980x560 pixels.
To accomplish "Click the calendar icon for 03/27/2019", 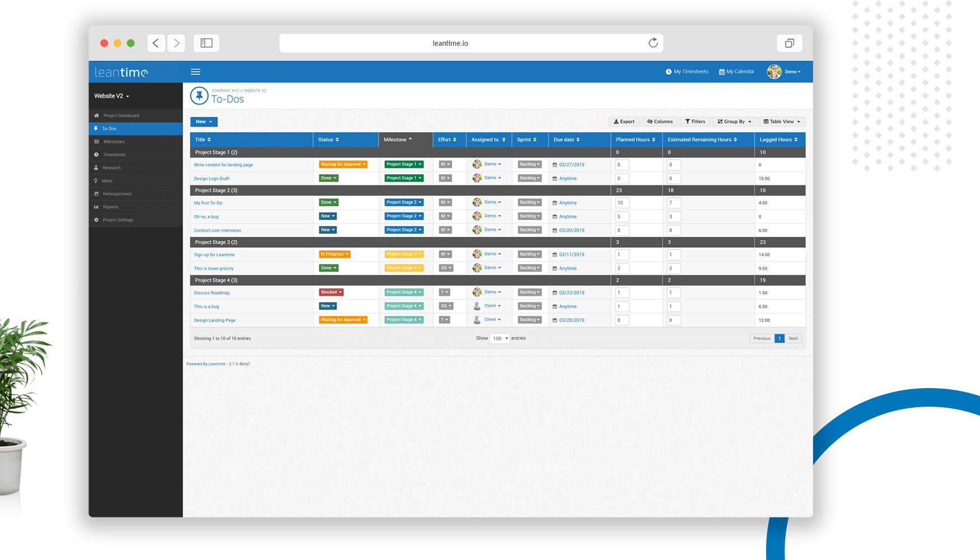I will click(x=555, y=165).
